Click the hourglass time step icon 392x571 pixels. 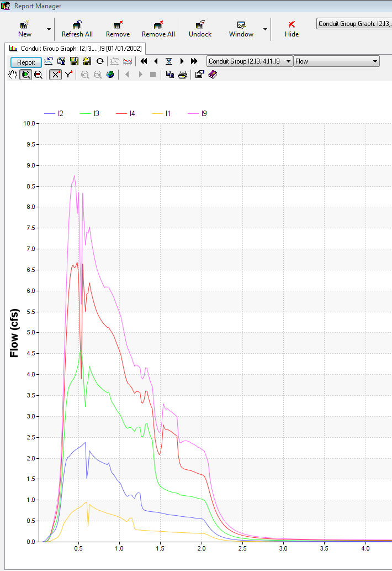coord(169,61)
